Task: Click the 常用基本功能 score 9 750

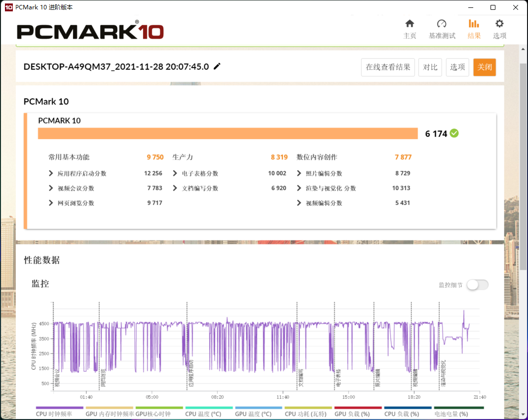Action: [x=155, y=157]
